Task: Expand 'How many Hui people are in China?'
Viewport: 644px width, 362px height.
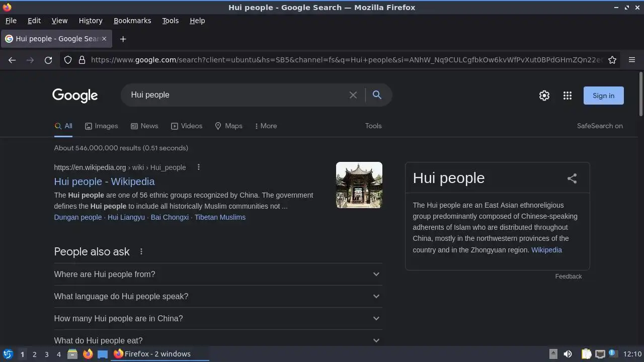Action: (x=218, y=318)
